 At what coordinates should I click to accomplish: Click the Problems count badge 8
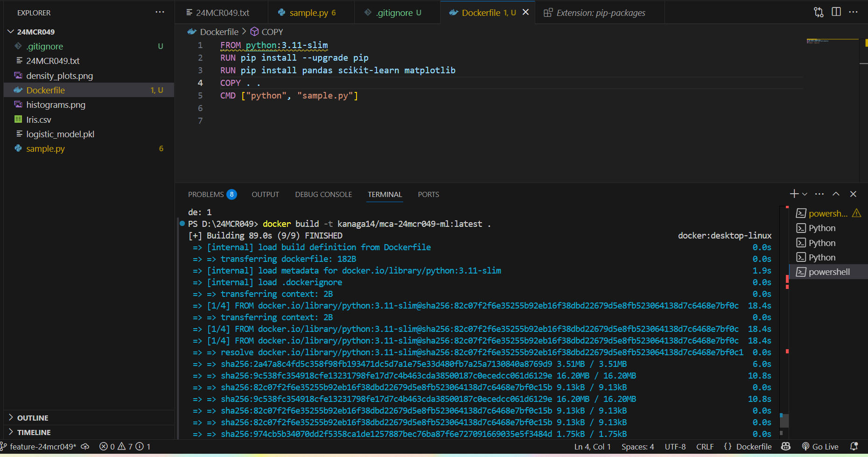231,194
